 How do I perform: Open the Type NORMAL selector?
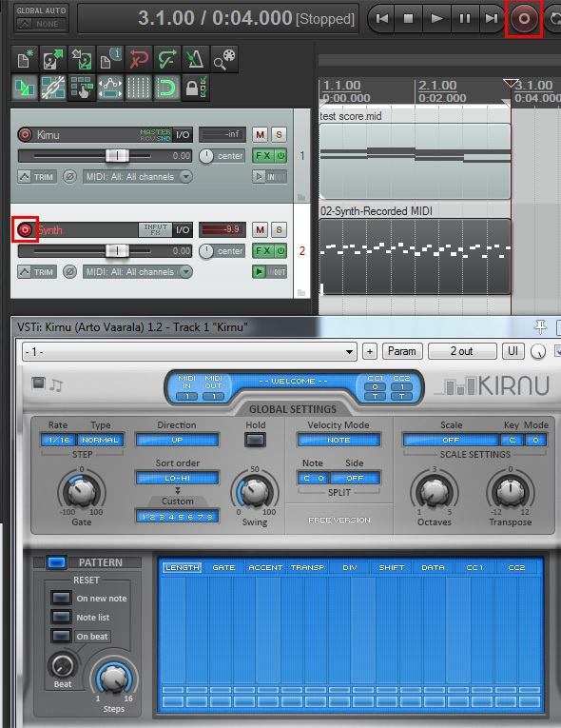(x=100, y=441)
